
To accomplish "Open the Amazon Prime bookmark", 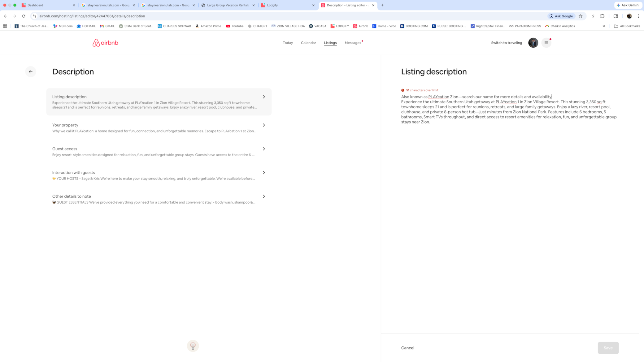I will pos(208,26).
